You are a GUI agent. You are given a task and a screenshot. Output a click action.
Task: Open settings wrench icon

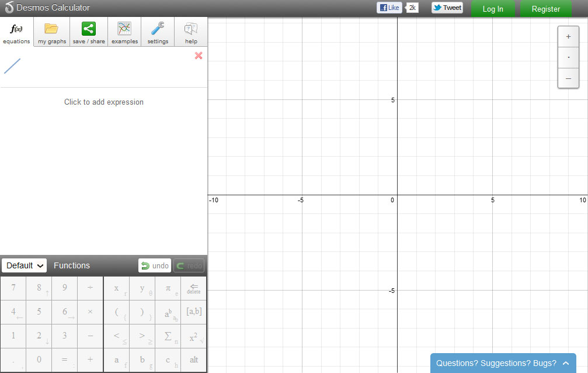click(x=158, y=29)
